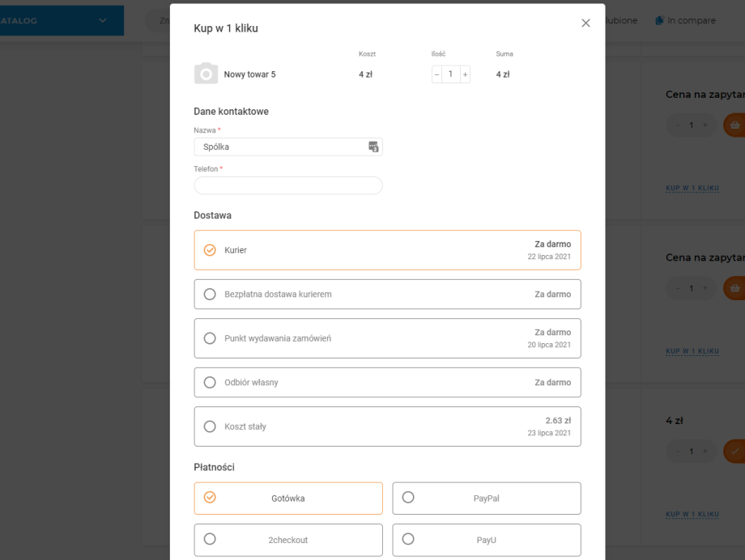The height and width of the screenshot is (560, 745).
Task: Decrease quantity with the minus button
Action: (x=436, y=74)
